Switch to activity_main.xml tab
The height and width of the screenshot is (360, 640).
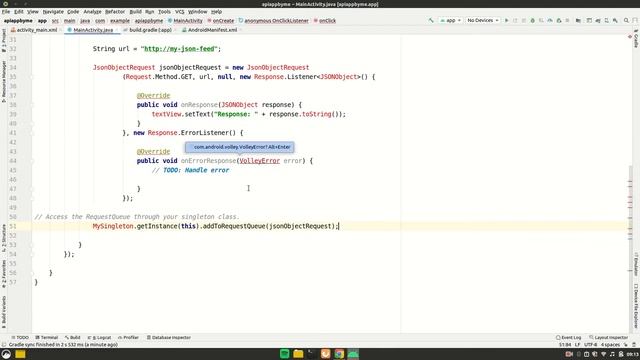36,30
